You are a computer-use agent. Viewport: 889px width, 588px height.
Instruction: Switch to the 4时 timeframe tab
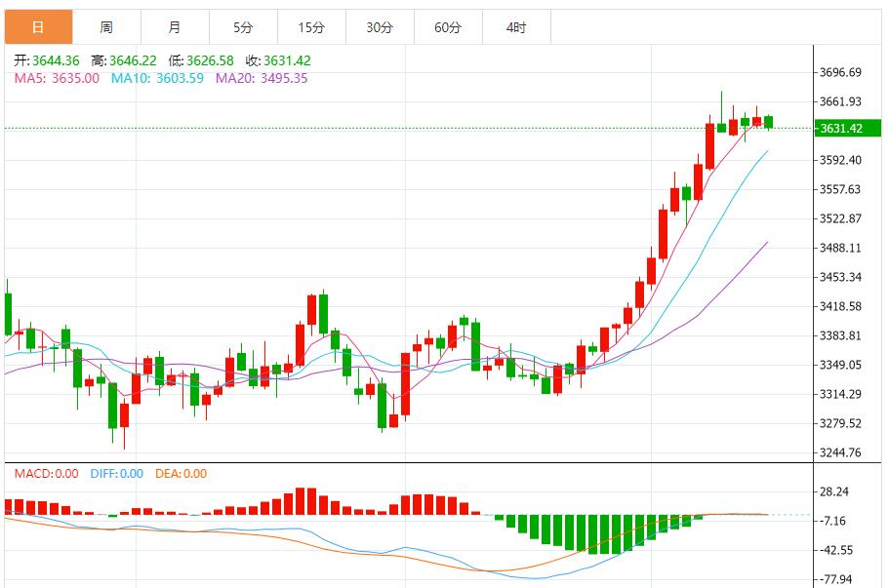tap(515, 27)
